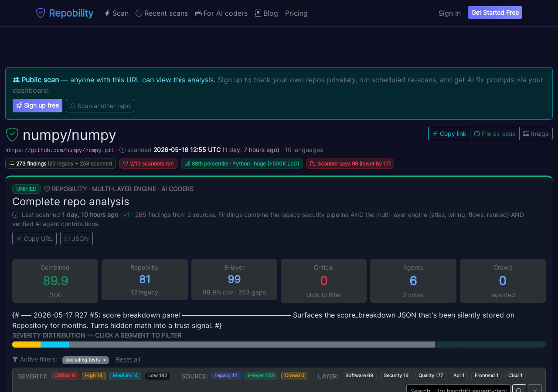The width and height of the screenshot is (558, 392).
Task: Click the findings search field
Action: 458,388
